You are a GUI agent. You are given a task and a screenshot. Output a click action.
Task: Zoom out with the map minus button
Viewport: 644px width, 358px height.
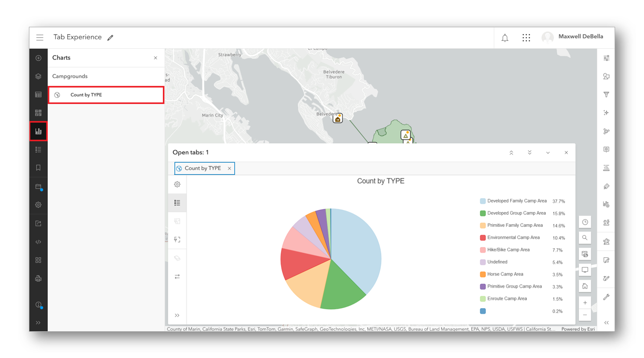coord(585,315)
